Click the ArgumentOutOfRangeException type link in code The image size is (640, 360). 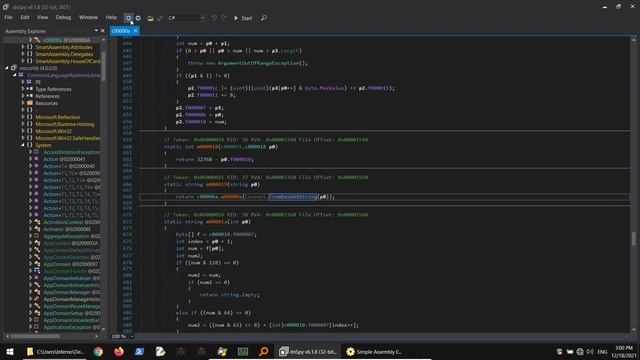(258, 63)
